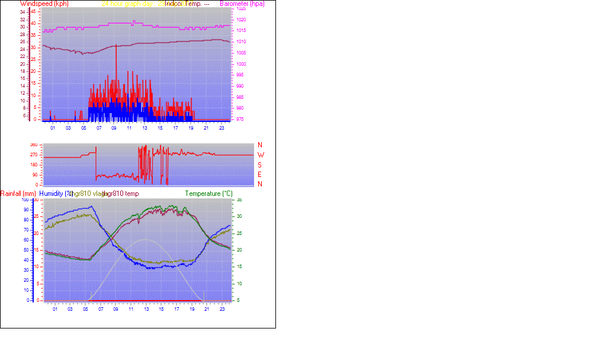Viewport: 597px width, 364px height.
Task: Click the 24 hour graph day title
Action: (x=127, y=4)
